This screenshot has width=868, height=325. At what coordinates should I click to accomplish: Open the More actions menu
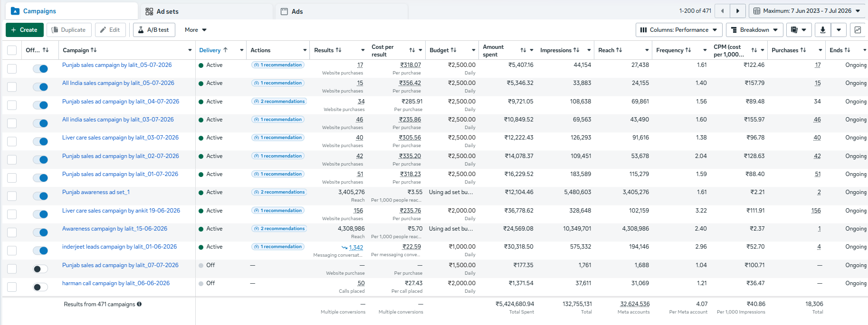(x=195, y=30)
